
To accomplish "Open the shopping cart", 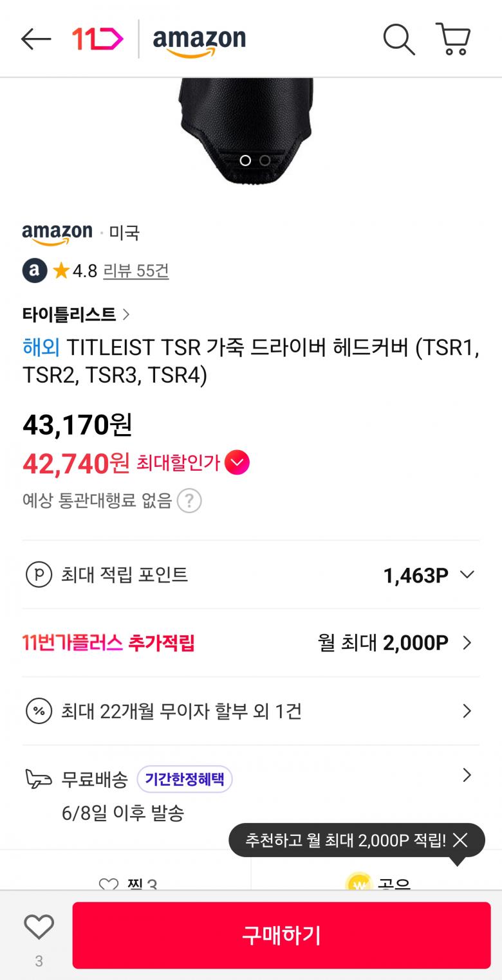I will pos(454,39).
